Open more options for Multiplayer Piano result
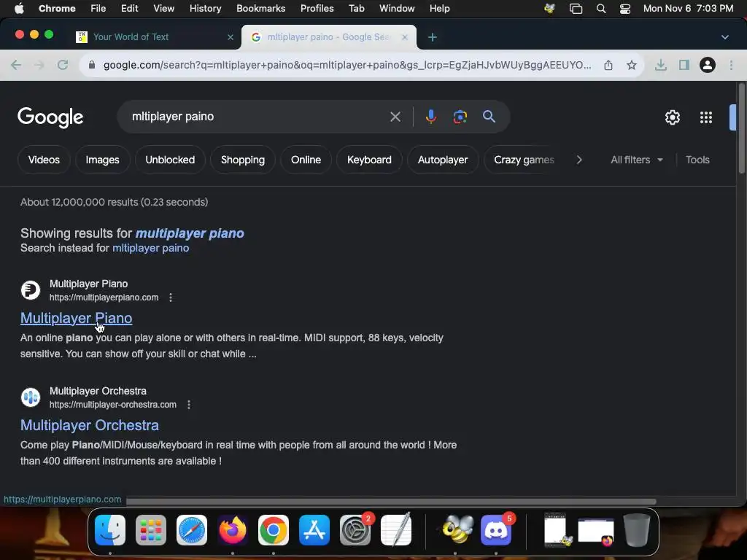 click(x=171, y=297)
